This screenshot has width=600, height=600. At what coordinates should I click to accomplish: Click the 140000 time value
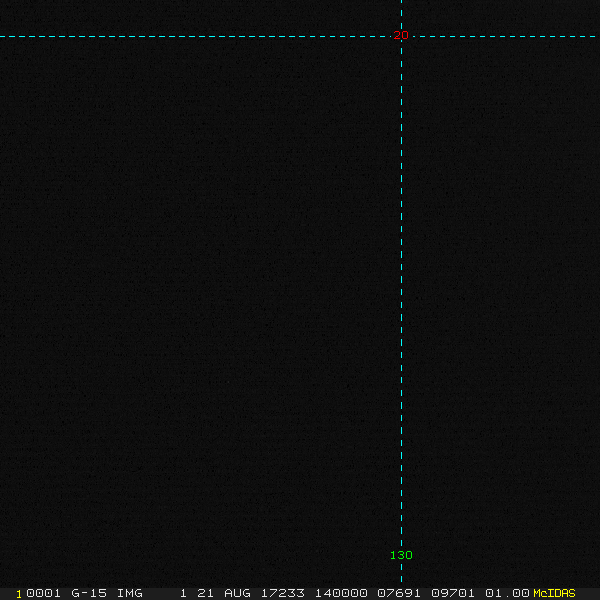click(x=341, y=593)
